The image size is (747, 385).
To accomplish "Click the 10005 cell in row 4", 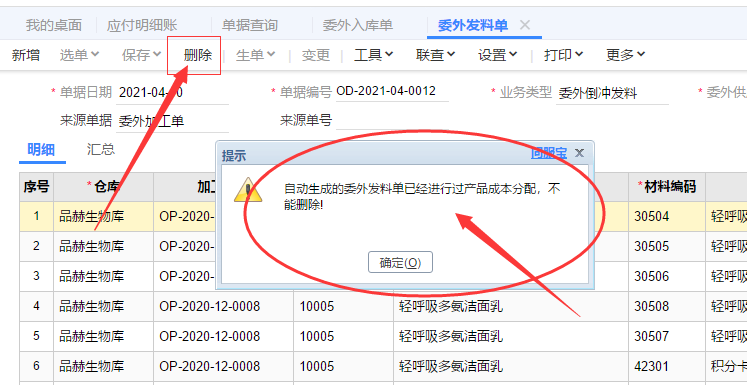I will 343,306.
